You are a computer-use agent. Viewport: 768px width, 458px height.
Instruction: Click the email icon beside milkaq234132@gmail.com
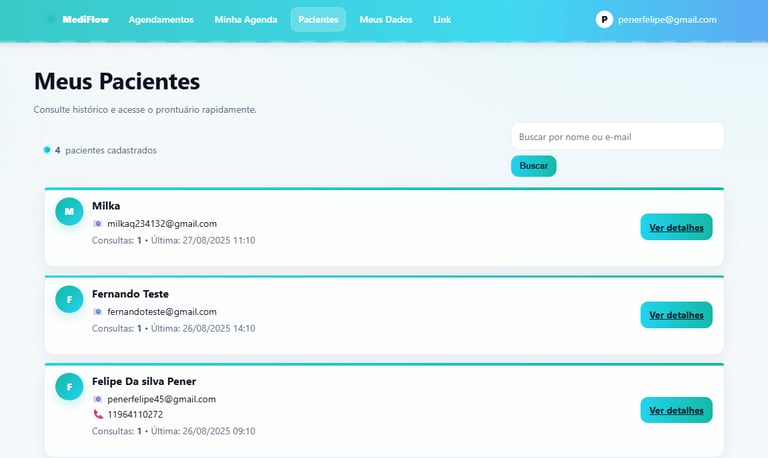point(98,224)
